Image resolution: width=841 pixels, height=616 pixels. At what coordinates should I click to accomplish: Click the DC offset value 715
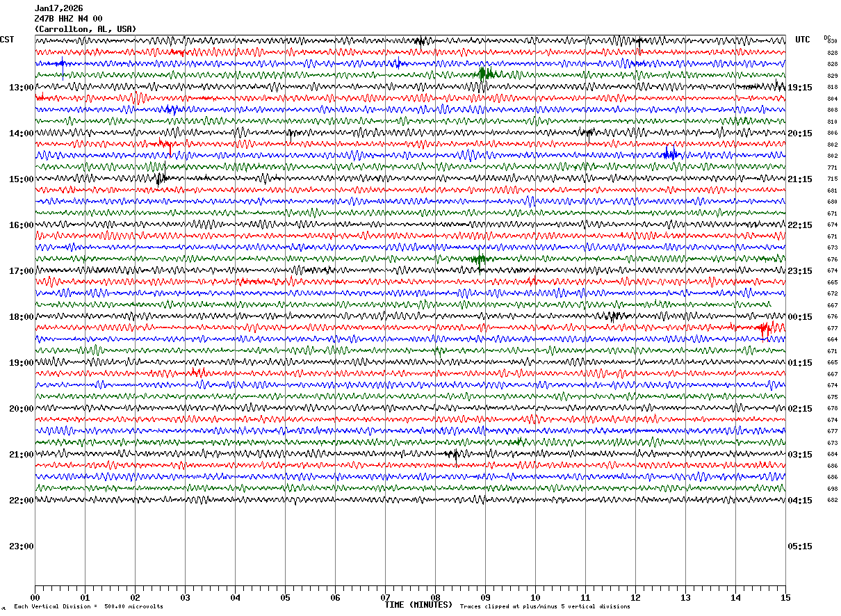pos(833,179)
